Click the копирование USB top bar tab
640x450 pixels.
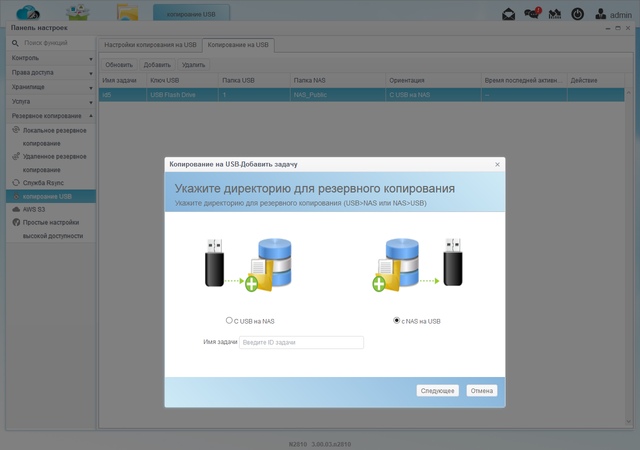(x=191, y=13)
